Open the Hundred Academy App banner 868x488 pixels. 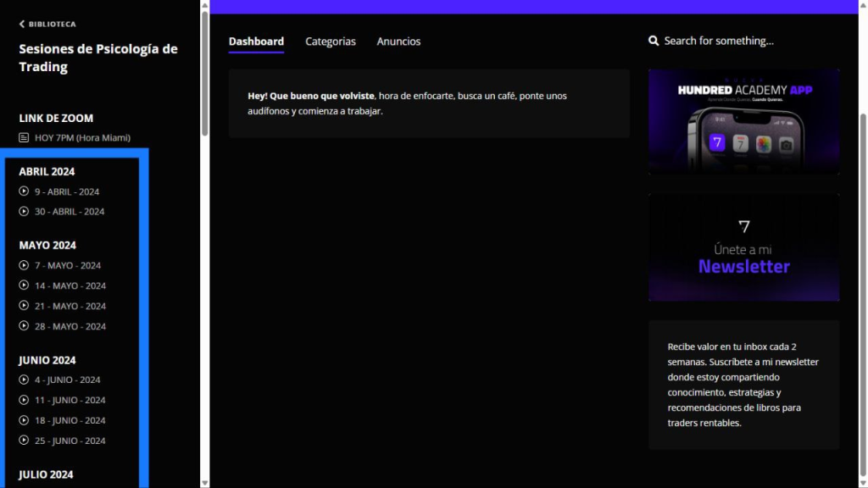743,122
